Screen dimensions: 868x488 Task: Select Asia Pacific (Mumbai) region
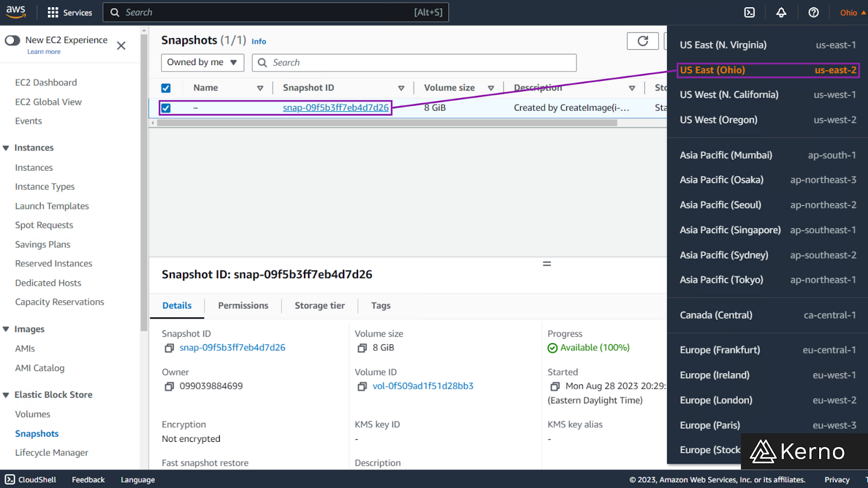768,155
